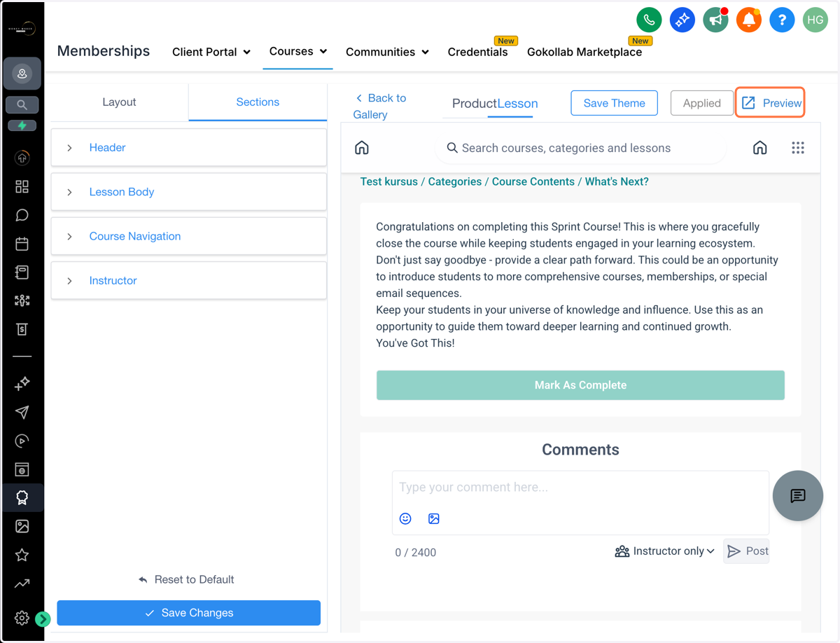Click the Save Changes button
Screen dimensions: 840x643
pyautogui.click(x=189, y=613)
